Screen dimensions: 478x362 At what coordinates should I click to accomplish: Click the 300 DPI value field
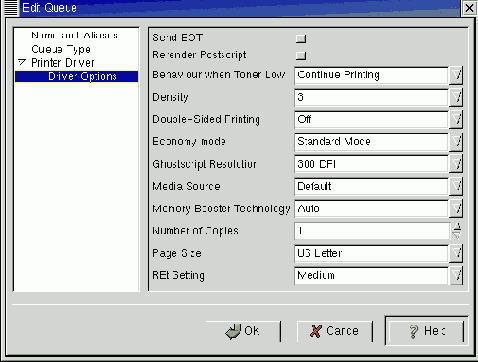tap(371, 165)
